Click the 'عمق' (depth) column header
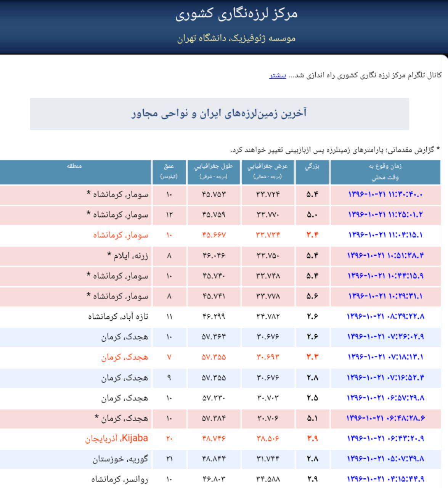The width and height of the screenshot is (448, 488). (x=169, y=172)
